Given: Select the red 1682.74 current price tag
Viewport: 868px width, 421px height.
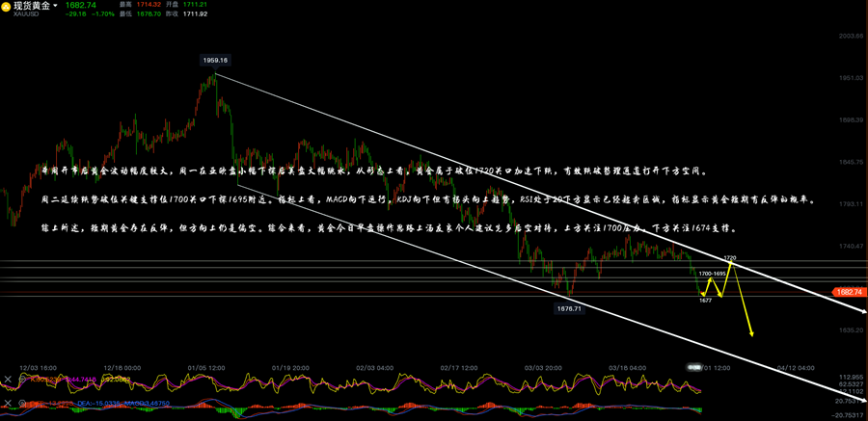Looking at the screenshot, I should [849, 290].
